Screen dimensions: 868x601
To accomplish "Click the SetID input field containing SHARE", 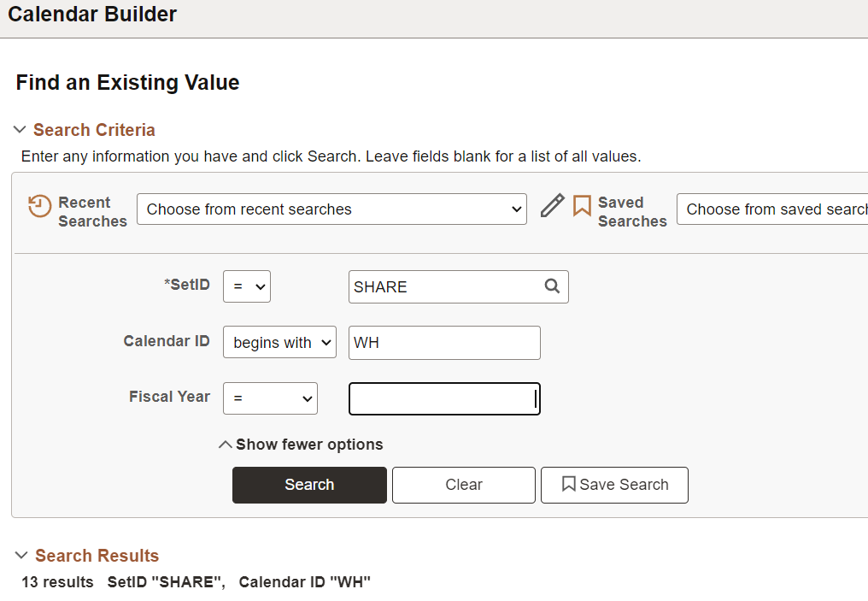I will (444, 287).
